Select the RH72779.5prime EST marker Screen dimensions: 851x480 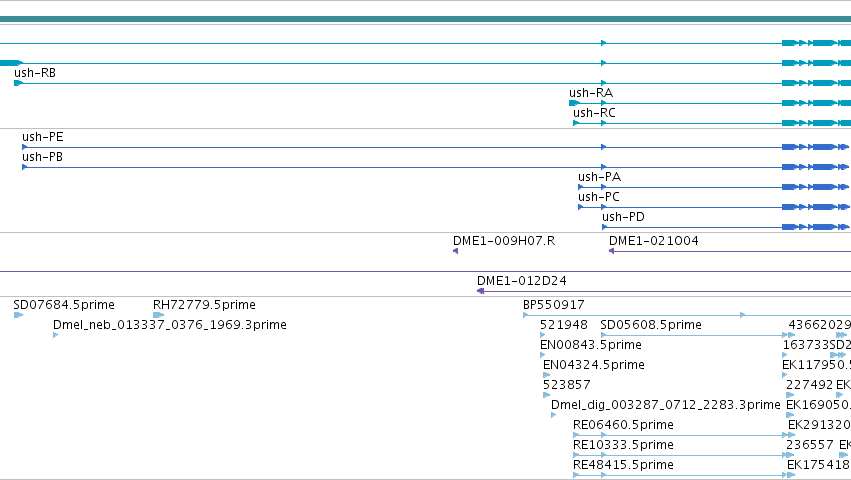coord(158,315)
